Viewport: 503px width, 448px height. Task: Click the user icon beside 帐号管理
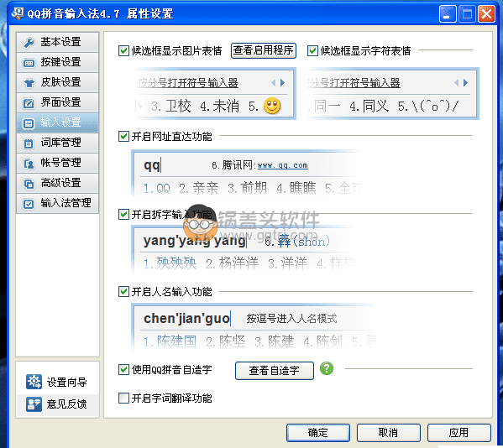29,164
